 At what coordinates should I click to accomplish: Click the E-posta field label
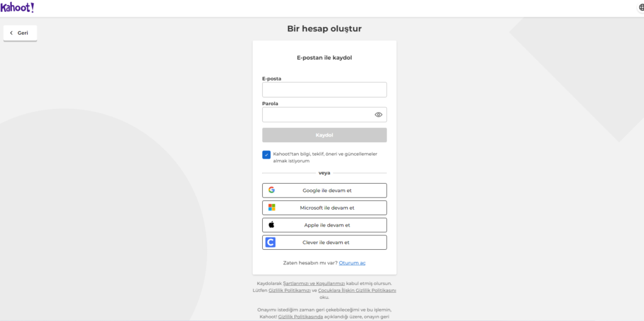(x=272, y=79)
